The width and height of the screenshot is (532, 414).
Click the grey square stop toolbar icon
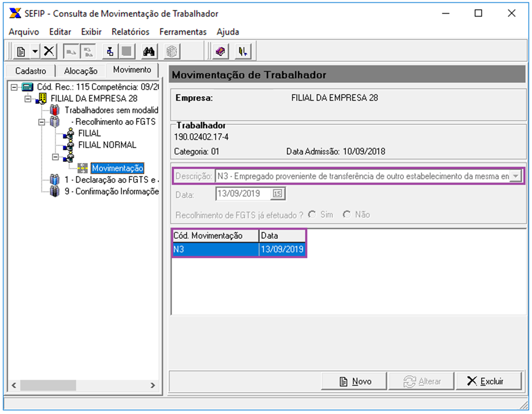127,52
